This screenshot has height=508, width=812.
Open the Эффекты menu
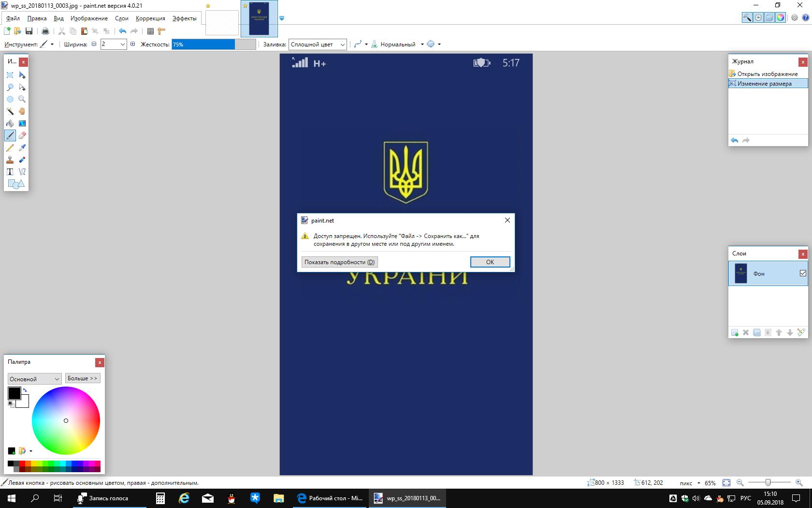tap(184, 18)
